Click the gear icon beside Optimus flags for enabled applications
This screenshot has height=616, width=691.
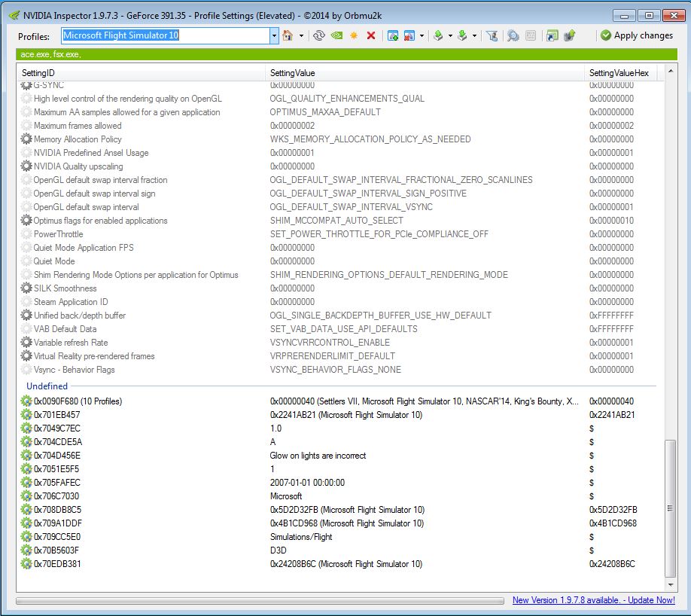pyautogui.click(x=26, y=221)
